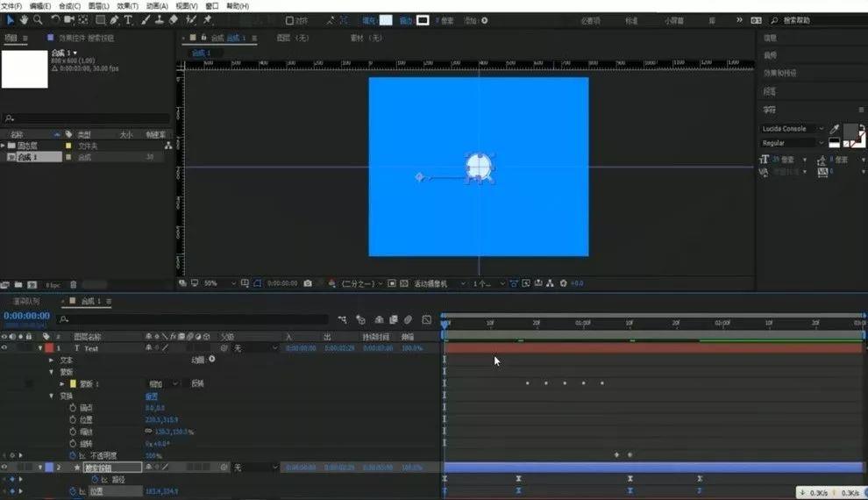Open the active camera view dropdown
This screenshot has width=868, height=500.
tap(439, 283)
